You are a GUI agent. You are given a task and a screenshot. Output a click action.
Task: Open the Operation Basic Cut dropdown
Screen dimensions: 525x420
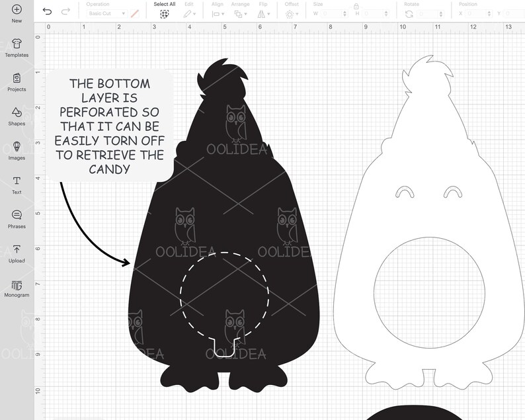point(106,13)
